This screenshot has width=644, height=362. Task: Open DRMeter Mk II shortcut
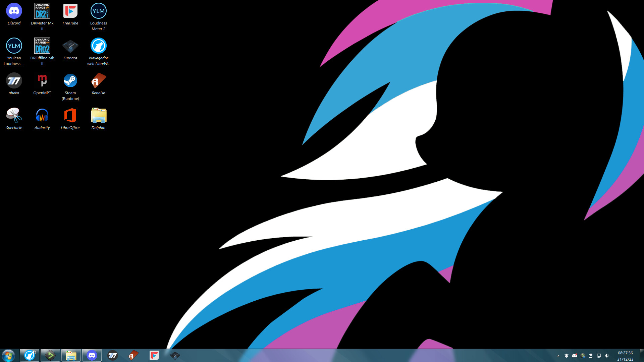[42, 11]
